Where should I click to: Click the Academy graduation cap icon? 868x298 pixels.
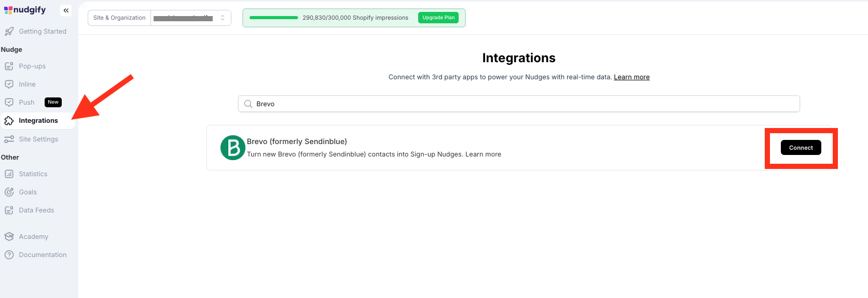click(9, 237)
